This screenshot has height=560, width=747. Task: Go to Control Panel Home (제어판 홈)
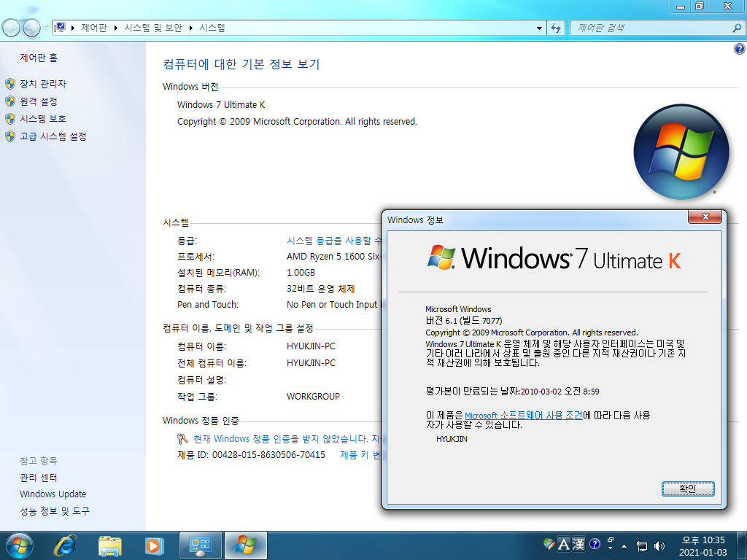pos(39,58)
